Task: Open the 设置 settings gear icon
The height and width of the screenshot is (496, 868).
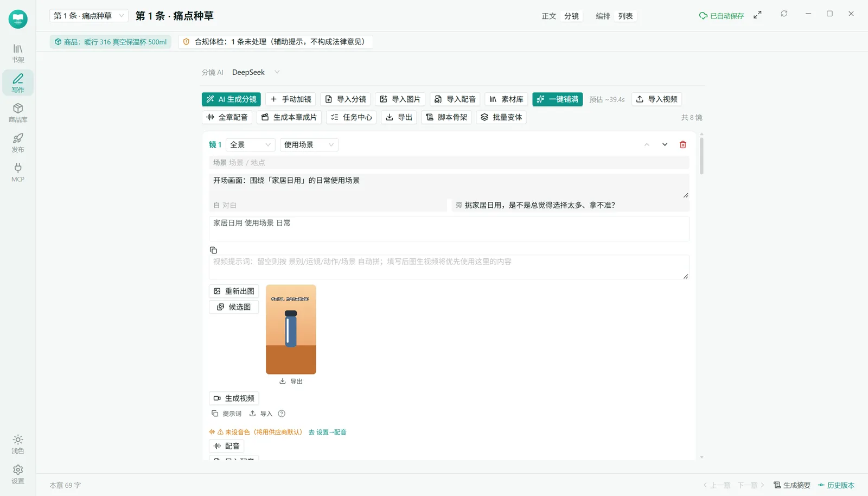Action: point(18,474)
